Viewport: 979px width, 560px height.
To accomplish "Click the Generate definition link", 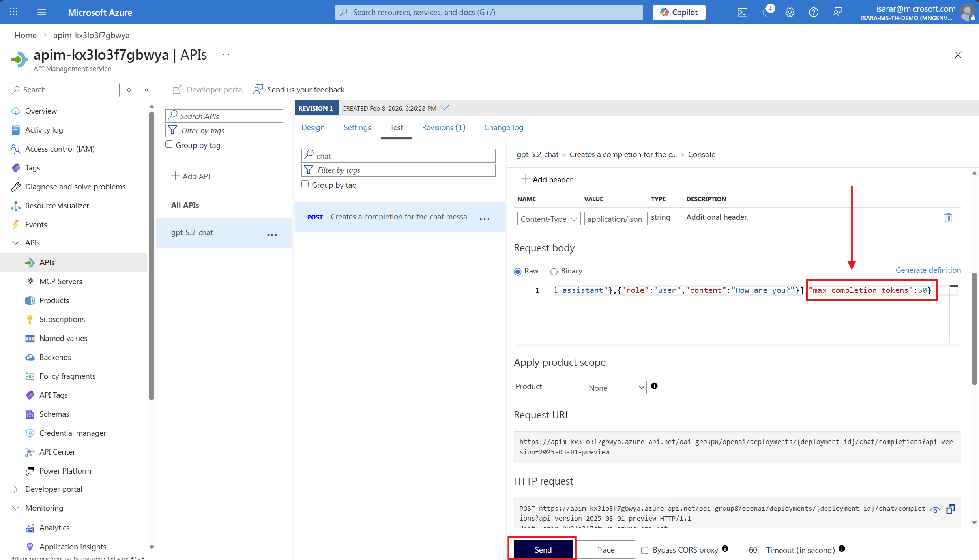I will (x=928, y=270).
